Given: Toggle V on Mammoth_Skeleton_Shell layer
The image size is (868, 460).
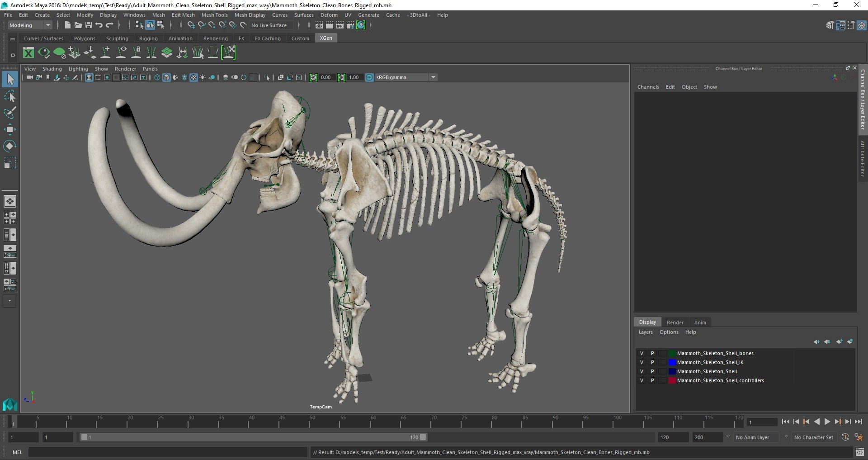Looking at the screenshot, I should (x=642, y=371).
